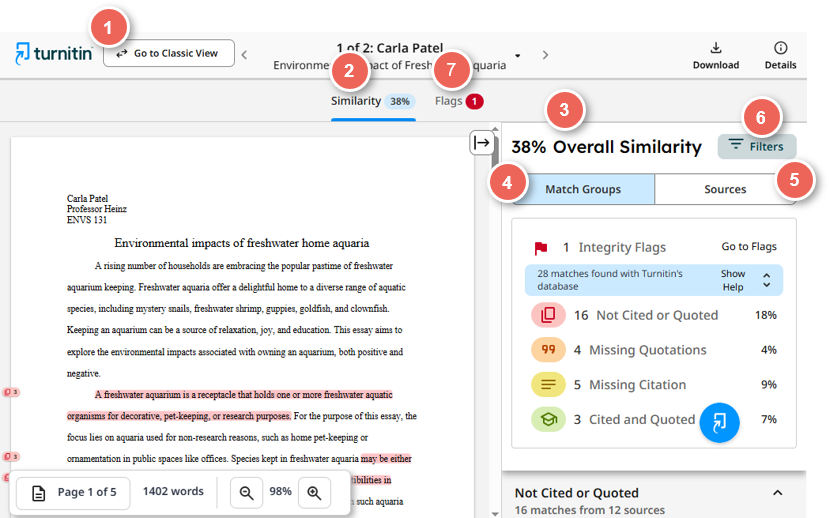Collapse the side panel arrow button
The width and height of the screenshot is (829, 518).
pyautogui.click(x=482, y=143)
